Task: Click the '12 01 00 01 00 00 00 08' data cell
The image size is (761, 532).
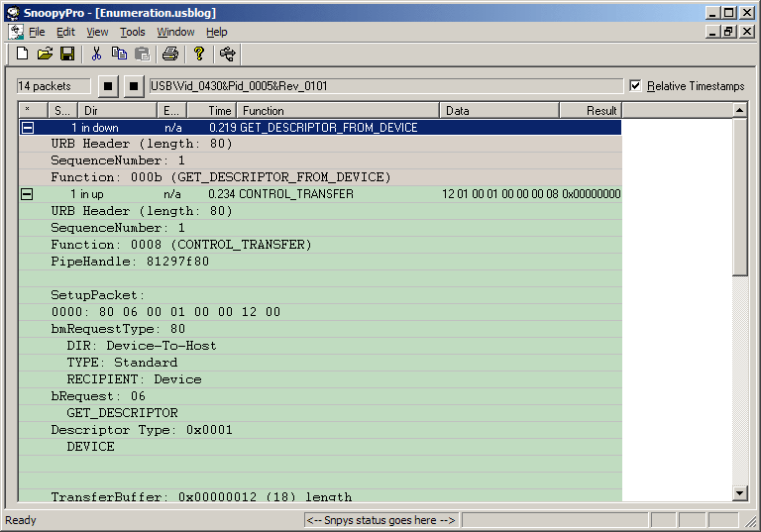Action: click(499, 194)
